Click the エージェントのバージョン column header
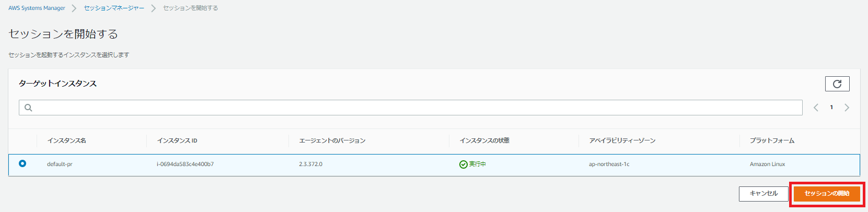This screenshot has width=868, height=212. pos(332,140)
